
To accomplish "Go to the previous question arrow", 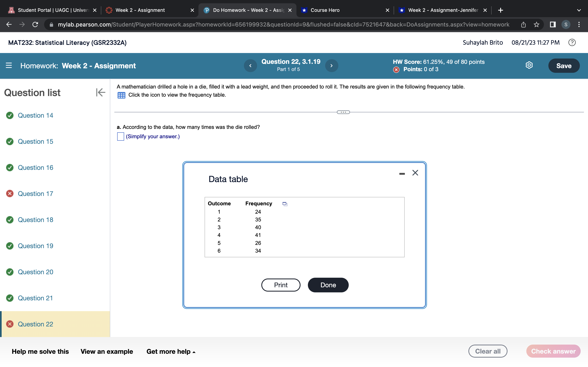I will pos(250,65).
